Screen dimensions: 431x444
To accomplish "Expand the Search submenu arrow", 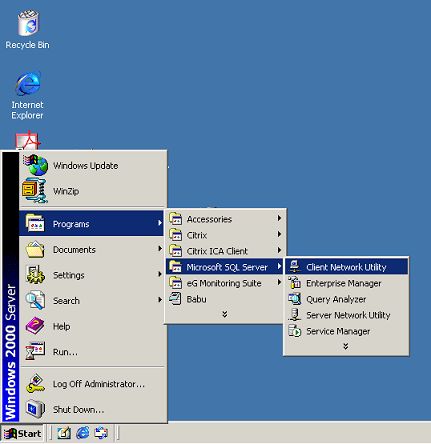I will [x=160, y=300].
